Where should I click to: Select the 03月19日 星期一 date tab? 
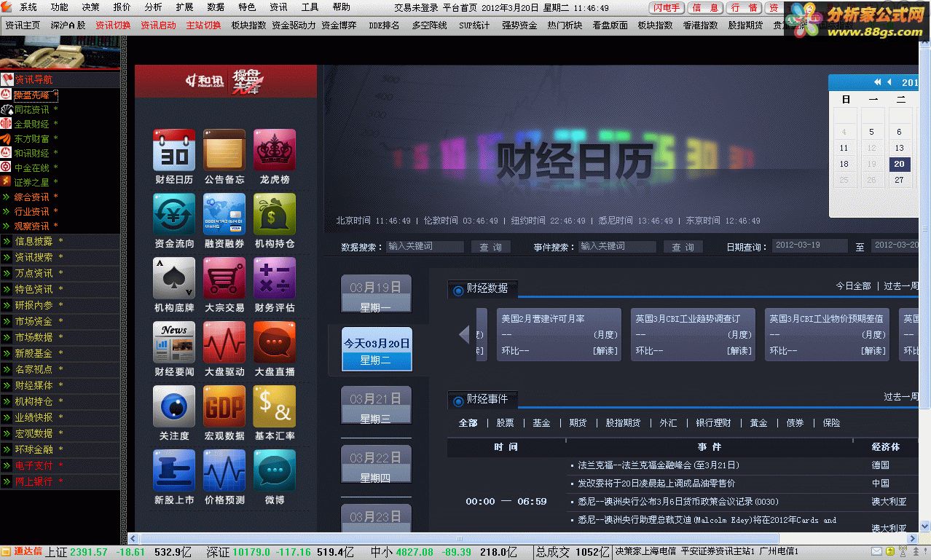click(x=377, y=294)
